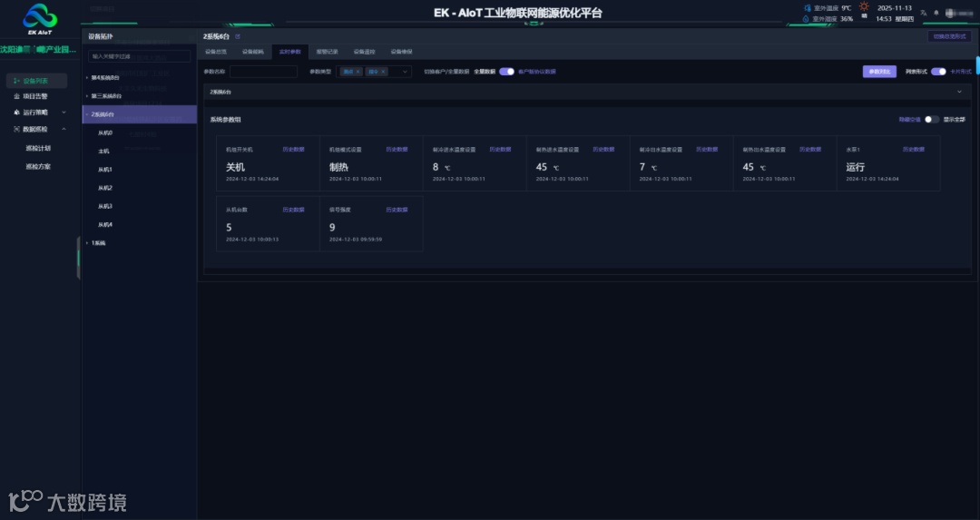Collapse the 数据巡检 sidebar submenu chevron
This screenshot has height=520, width=980.
tap(64, 130)
